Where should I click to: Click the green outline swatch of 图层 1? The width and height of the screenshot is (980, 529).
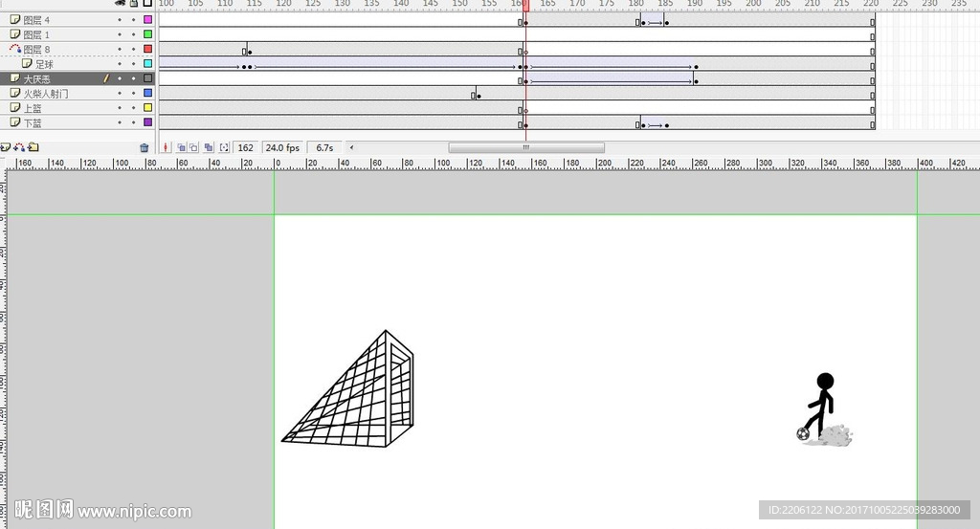tap(148, 34)
